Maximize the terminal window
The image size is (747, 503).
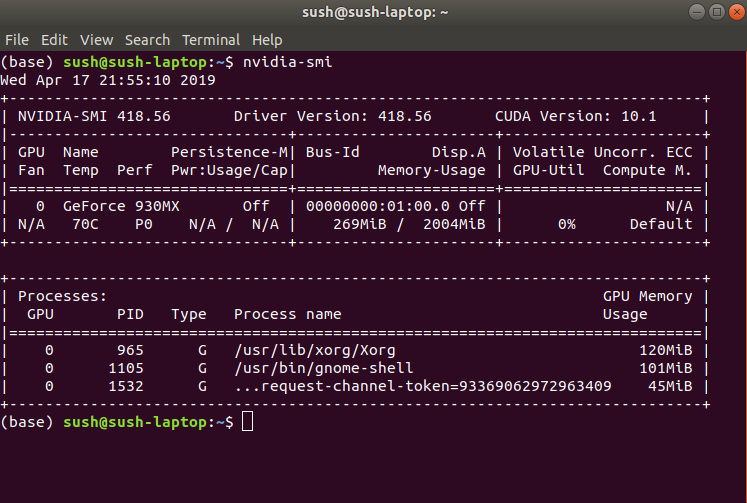click(717, 12)
